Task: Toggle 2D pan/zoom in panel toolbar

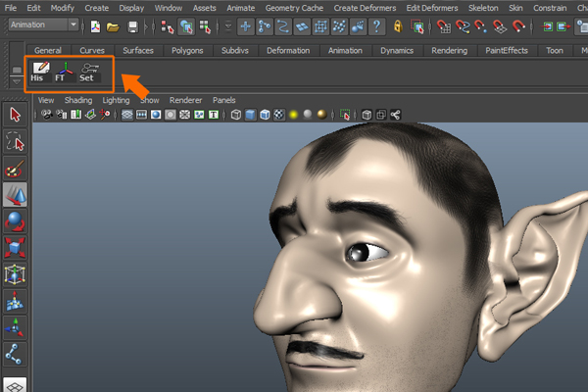Action: [105, 115]
